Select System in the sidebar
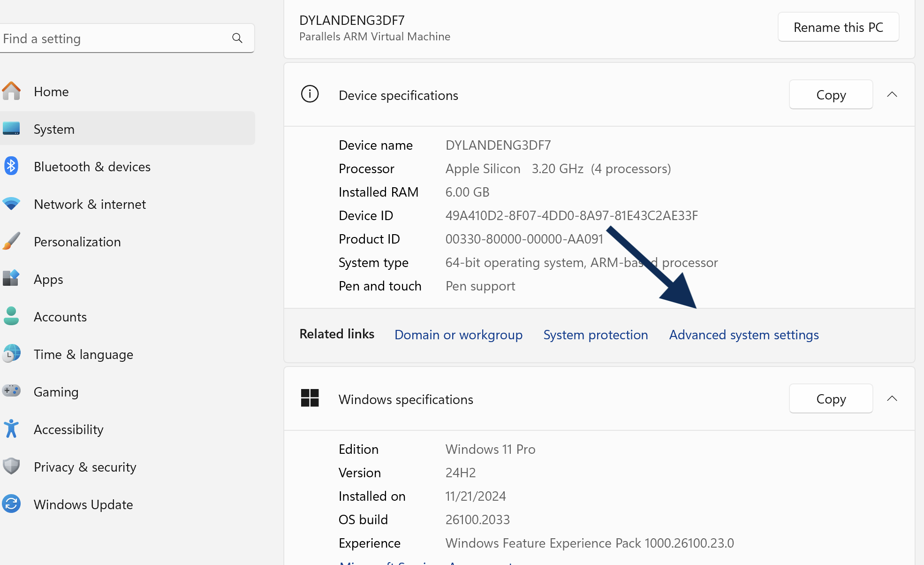Screen dimensions: 924x565 pos(128,128)
